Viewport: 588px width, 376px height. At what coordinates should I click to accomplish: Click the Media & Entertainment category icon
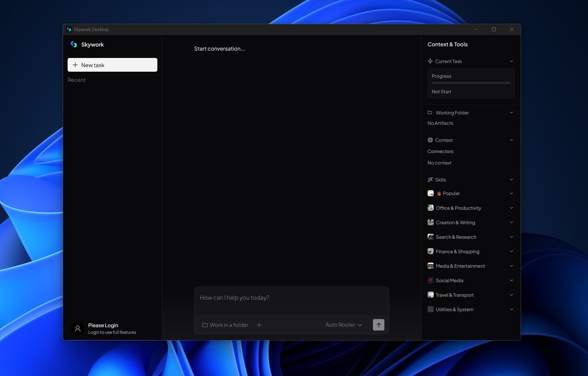(x=431, y=266)
